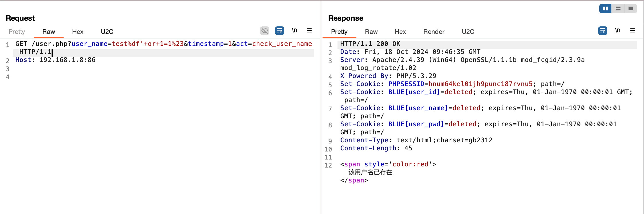Click BLUE[user_id]=deleted cookie
The image size is (644, 214).
[430, 92]
